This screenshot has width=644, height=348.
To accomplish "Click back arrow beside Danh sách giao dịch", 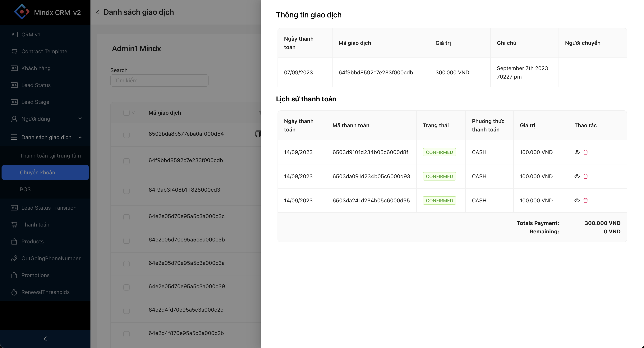I will click(98, 12).
